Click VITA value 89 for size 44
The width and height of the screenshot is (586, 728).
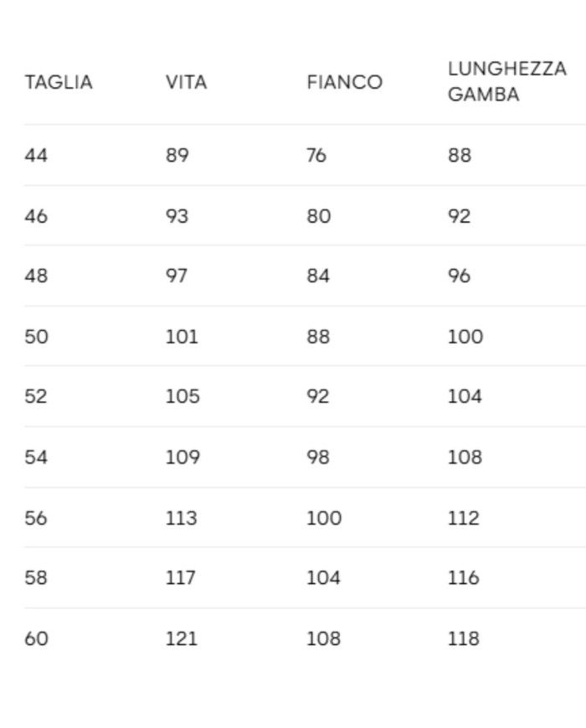click(x=177, y=155)
